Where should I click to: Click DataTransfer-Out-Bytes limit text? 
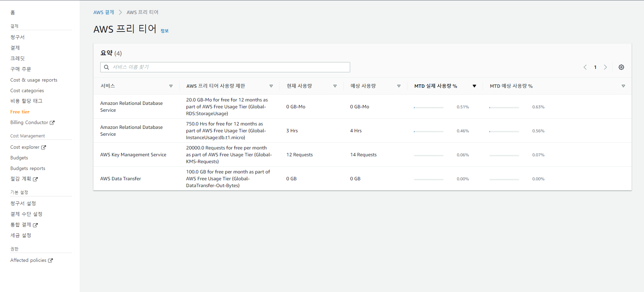tap(228, 179)
